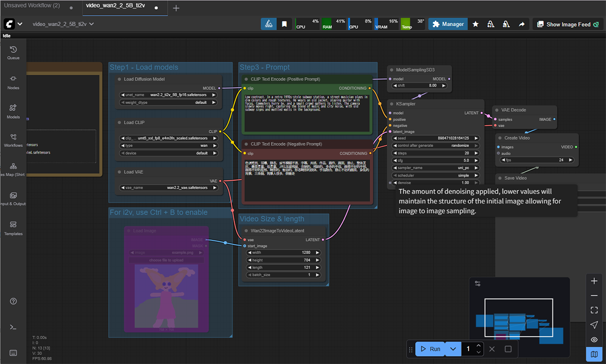Image resolution: width=606 pixels, height=364 pixels.
Task: Add a new workflow tab
Action: (176, 8)
